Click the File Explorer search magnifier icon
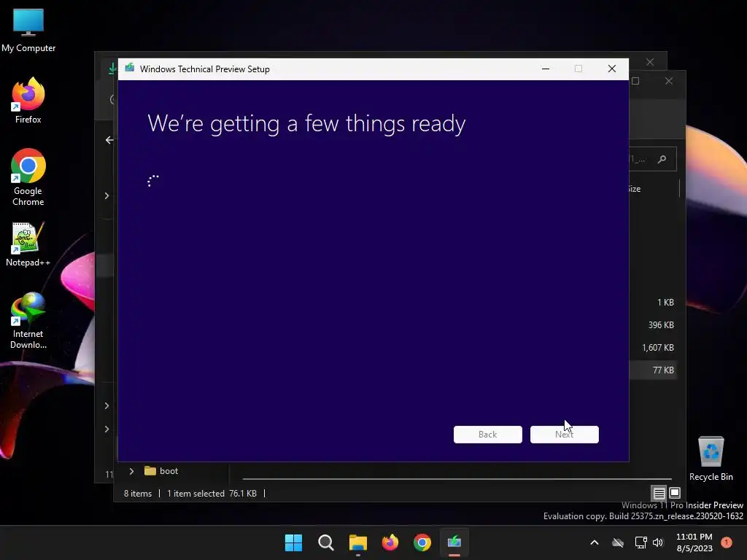The image size is (747, 560). pyautogui.click(x=662, y=159)
